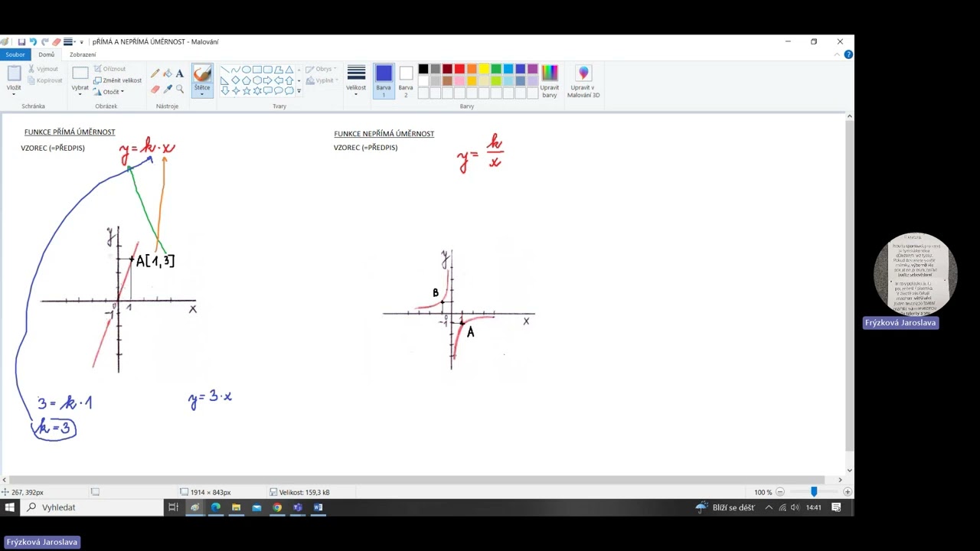Screen dimensions: 980x551
Task: Select the Fill with color bucket tool
Action: click(x=168, y=73)
